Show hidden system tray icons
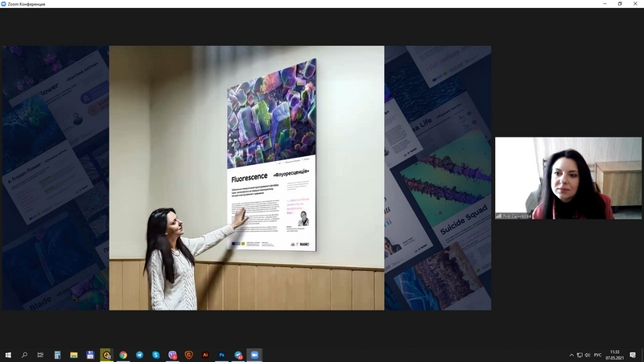644x362 pixels. (x=572, y=355)
